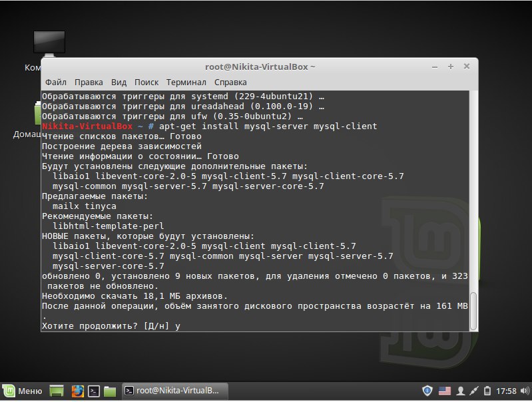Image resolution: width=532 pixels, height=402 pixels.
Task: Minimize the terminal window
Action: coord(435,67)
